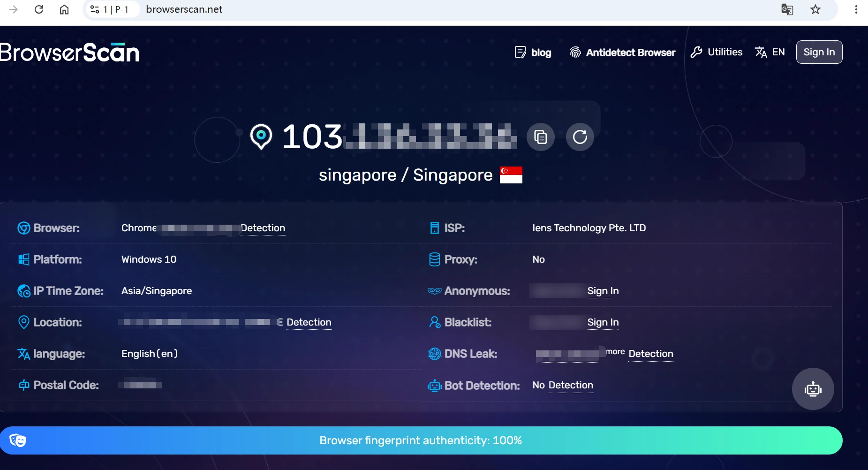Click the singapore / Singapore location text

point(406,175)
